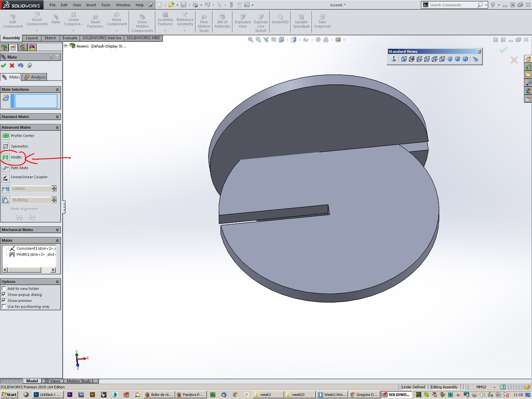Screen dimensions: 532x399
Task: Select the Symmetric mate option
Action: coord(15,146)
